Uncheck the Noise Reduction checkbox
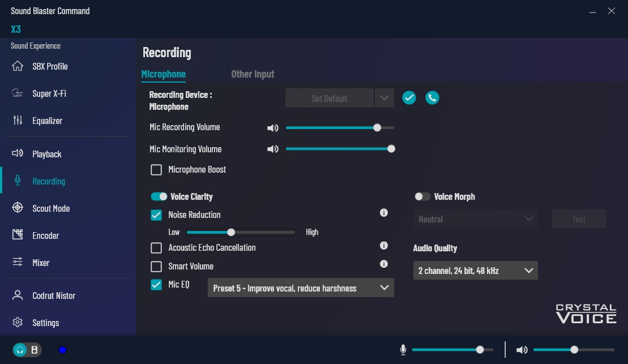This screenshot has width=628, height=364. pyautogui.click(x=156, y=215)
